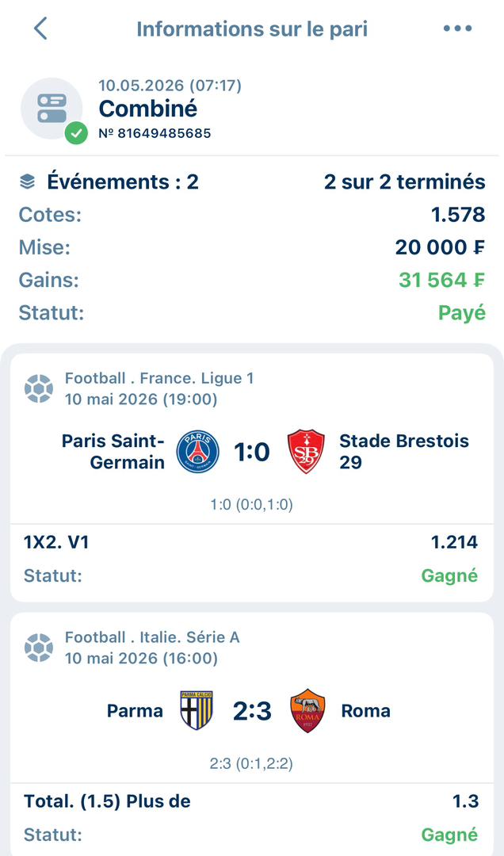504x856 pixels.
Task: Go back using the left chevron arrow
Action: click(40, 29)
